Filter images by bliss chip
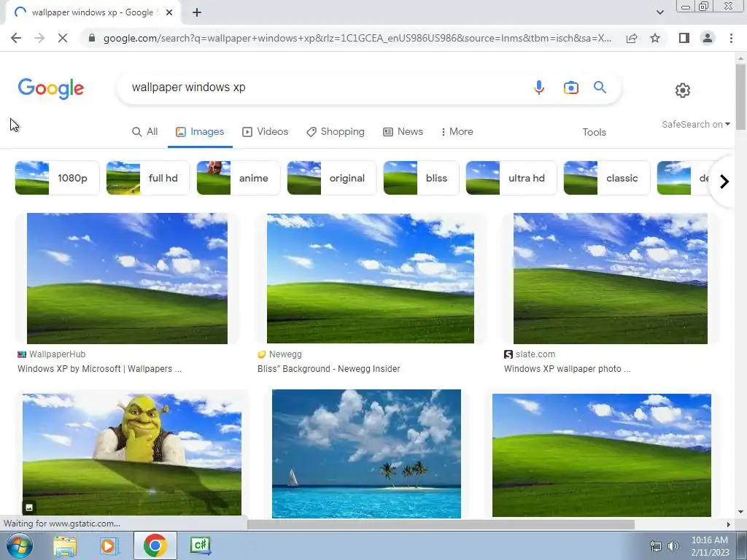This screenshot has height=560, width=747. click(421, 178)
